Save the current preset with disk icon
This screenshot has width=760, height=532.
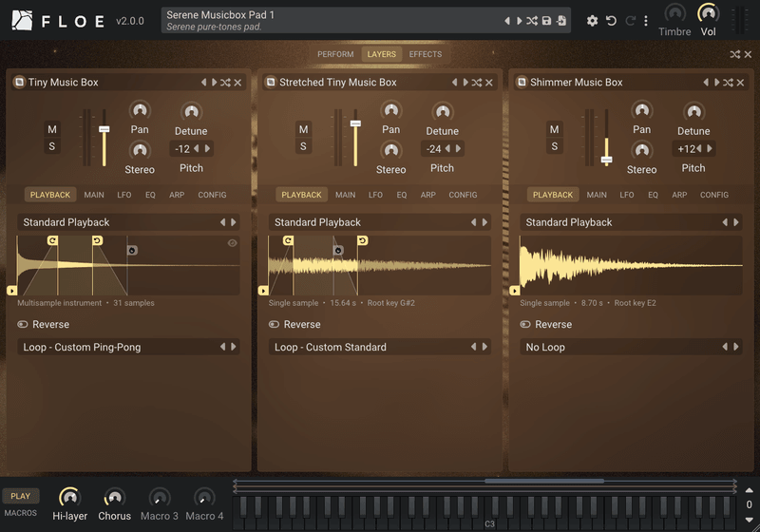click(x=546, y=21)
